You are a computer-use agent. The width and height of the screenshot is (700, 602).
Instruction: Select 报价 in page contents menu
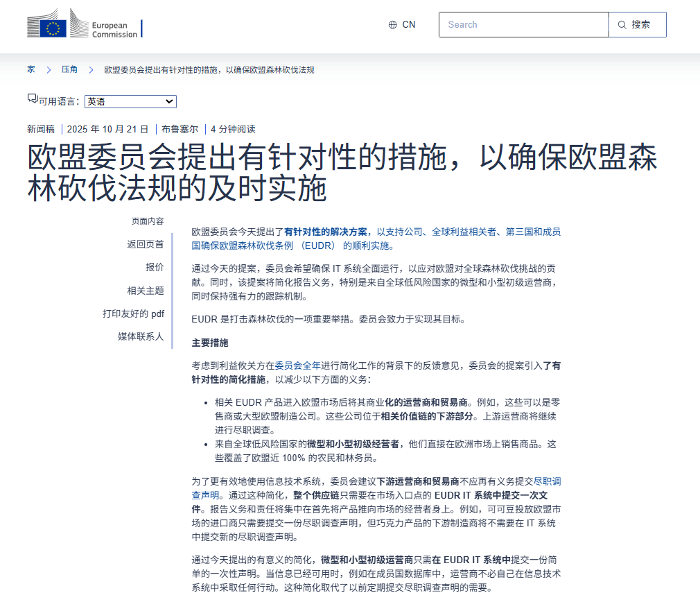[x=155, y=267]
